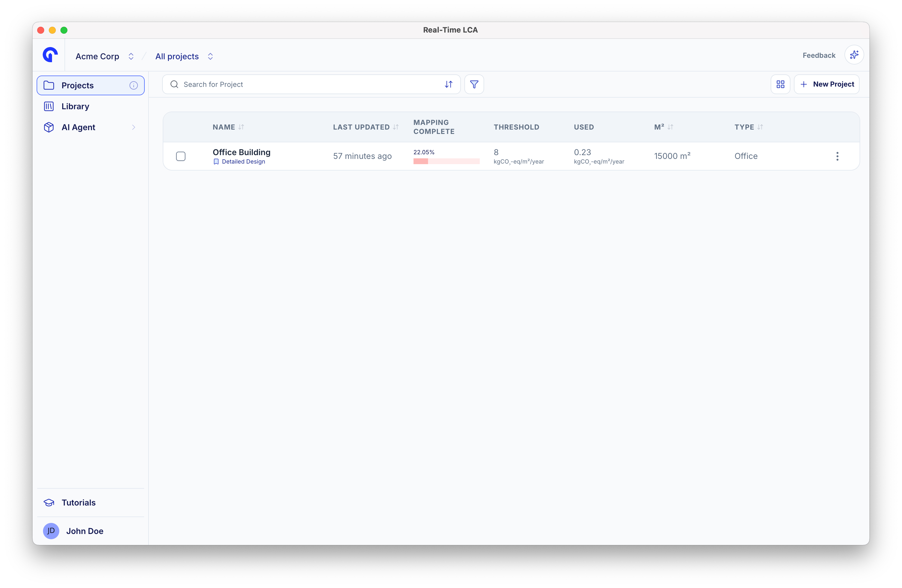Open Tutorials in sidebar
902x588 pixels.
(91, 502)
